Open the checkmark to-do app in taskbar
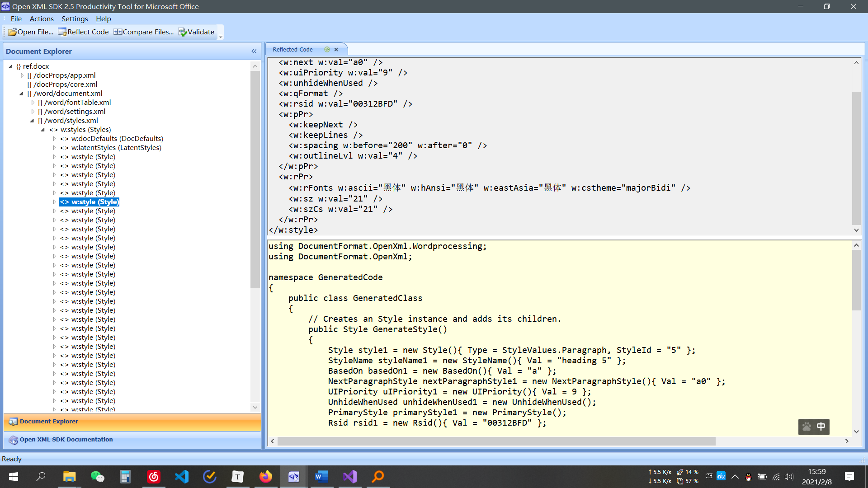Viewport: 868px width, 488px height. (210, 477)
